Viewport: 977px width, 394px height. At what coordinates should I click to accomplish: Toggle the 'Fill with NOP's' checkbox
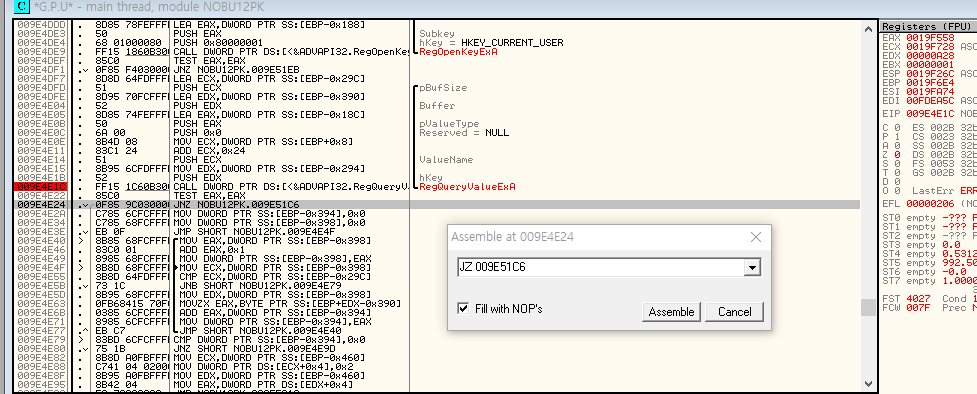[x=463, y=308]
